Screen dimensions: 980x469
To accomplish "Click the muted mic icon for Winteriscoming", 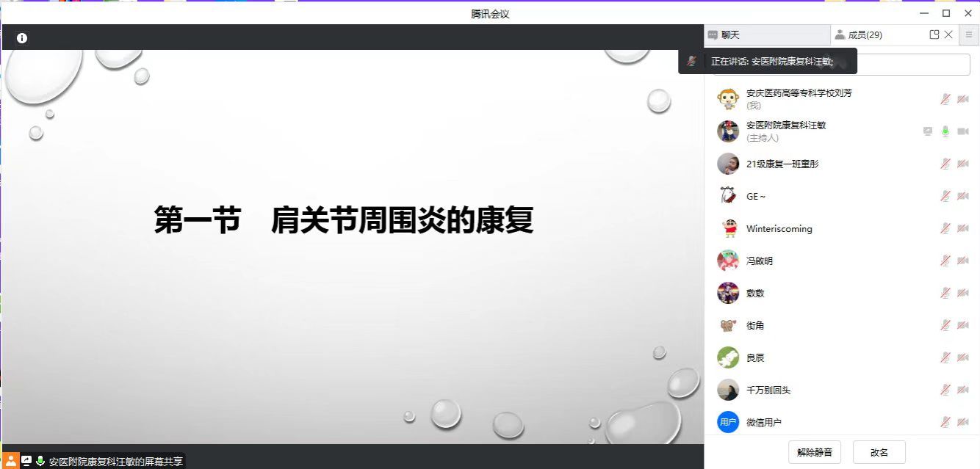I will pyautogui.click(x=945, y=228).
